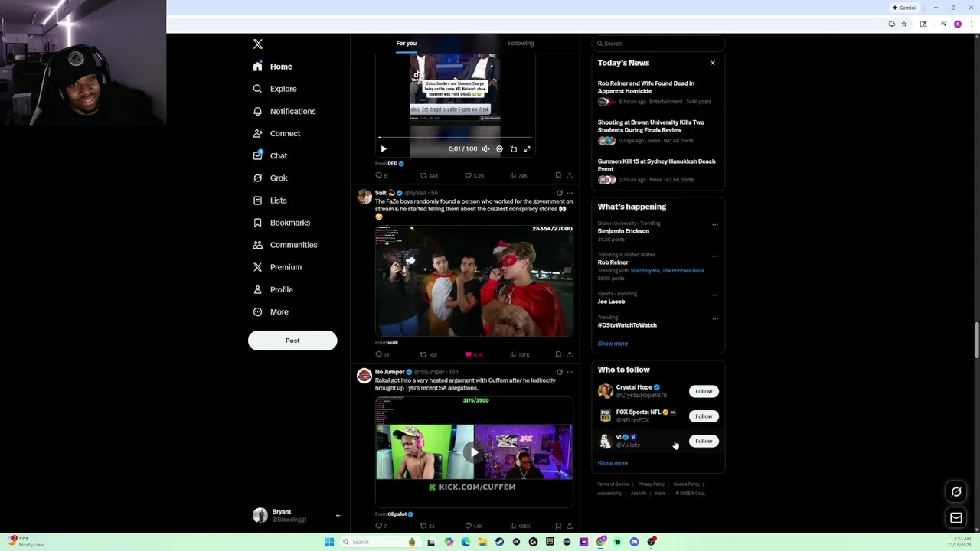Open the Brown University shooting news story
This screenshot has height=551, width=980.
point(658,132)
